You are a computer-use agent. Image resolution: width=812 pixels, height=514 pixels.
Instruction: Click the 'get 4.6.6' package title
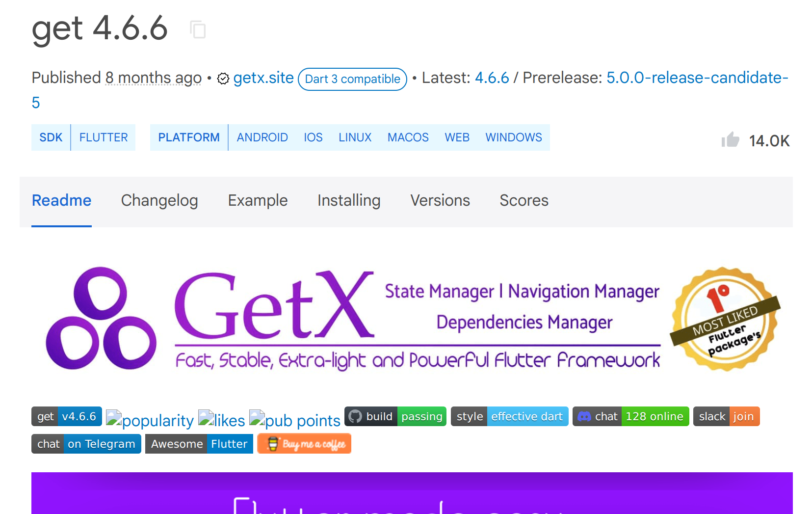(100, 28)
